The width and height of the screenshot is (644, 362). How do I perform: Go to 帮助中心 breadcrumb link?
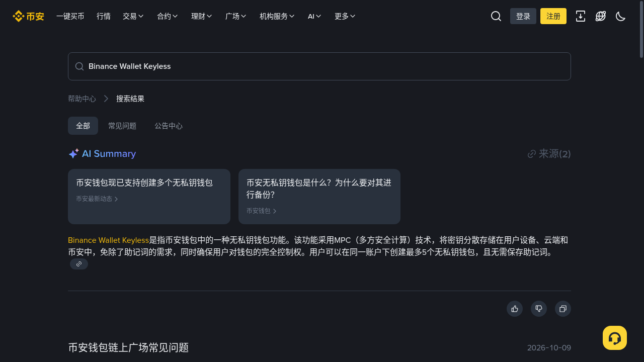(82, 99)
